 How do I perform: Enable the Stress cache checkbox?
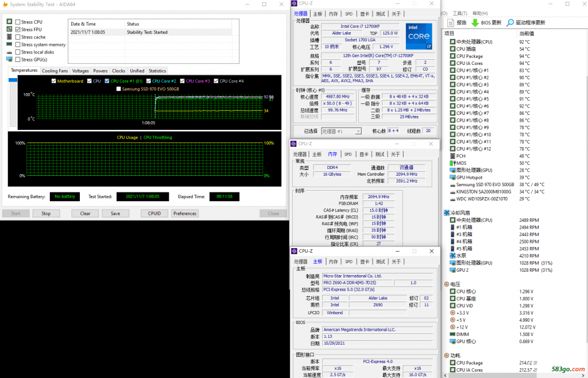(18, 37)
